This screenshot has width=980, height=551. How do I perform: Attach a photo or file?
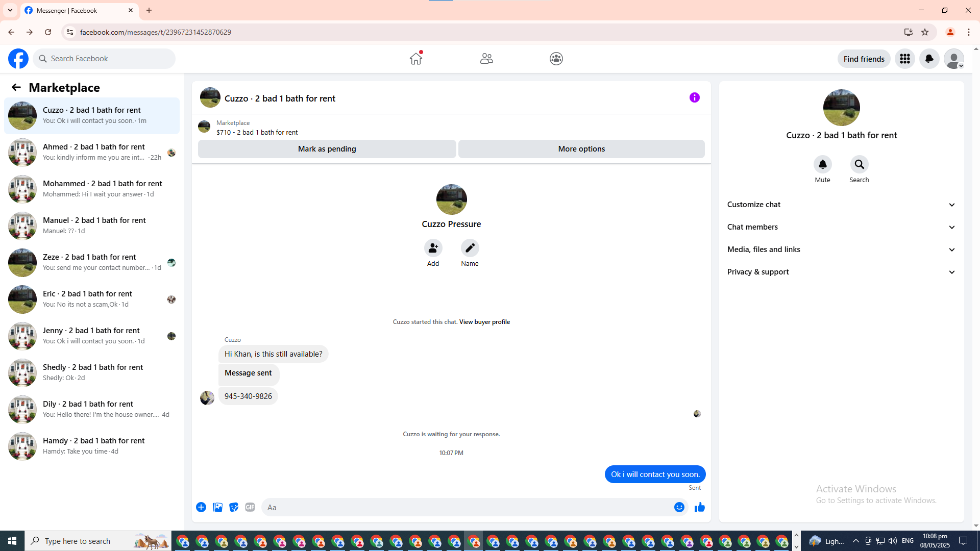(x=217, y=507)
